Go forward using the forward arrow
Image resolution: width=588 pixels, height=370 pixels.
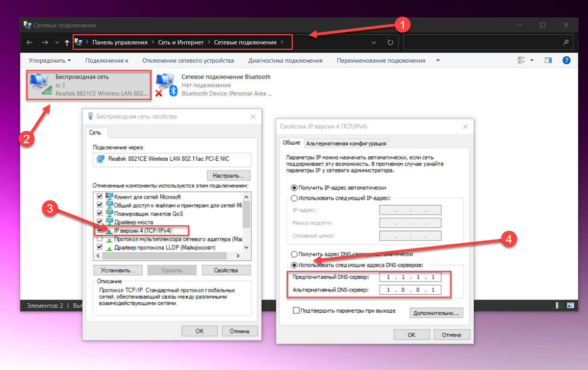(45, 43)
